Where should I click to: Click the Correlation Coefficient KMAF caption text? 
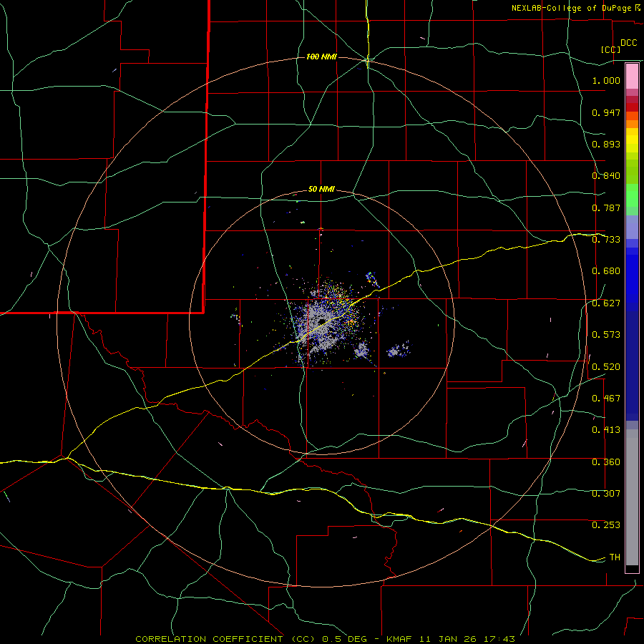coord(325,639)
